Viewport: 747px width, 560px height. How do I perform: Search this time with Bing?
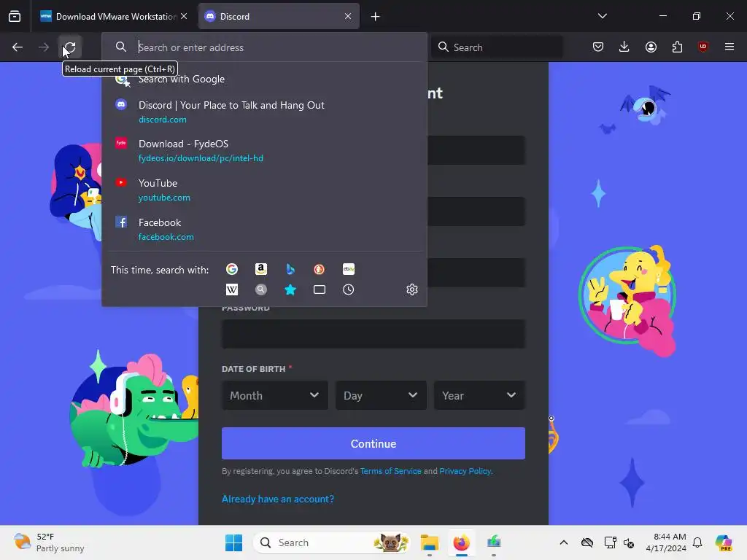(290, 269)
